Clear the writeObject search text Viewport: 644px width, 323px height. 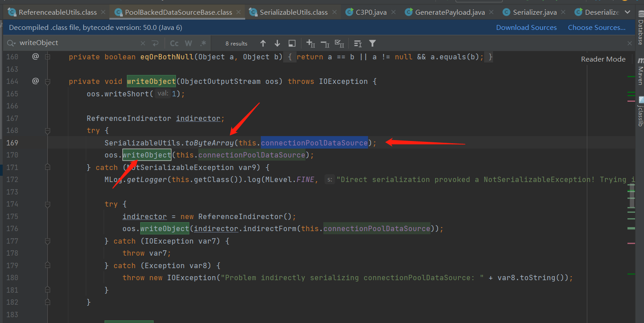pos(143,43)
